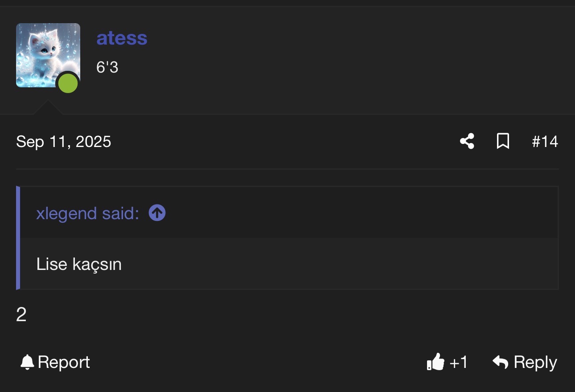Click the purple left border of quote
575x392 pixels.
[18, 238]
